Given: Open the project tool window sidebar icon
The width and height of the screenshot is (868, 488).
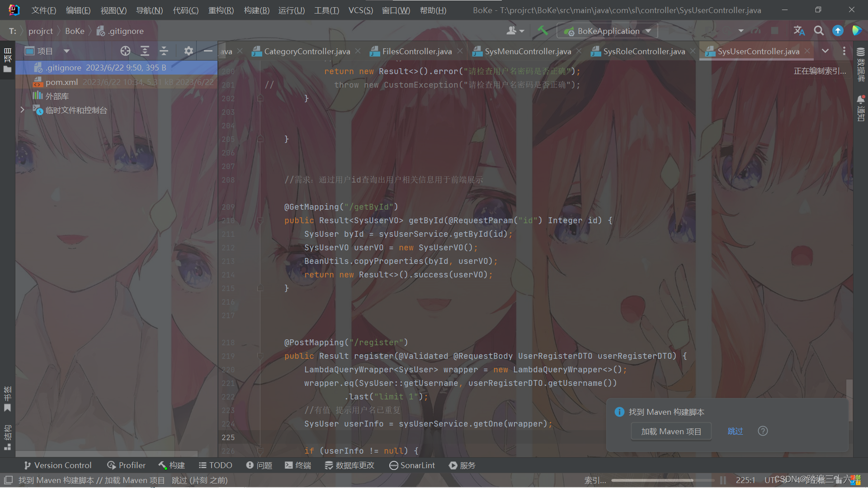Looking at the screenshot, I should 7,60.
